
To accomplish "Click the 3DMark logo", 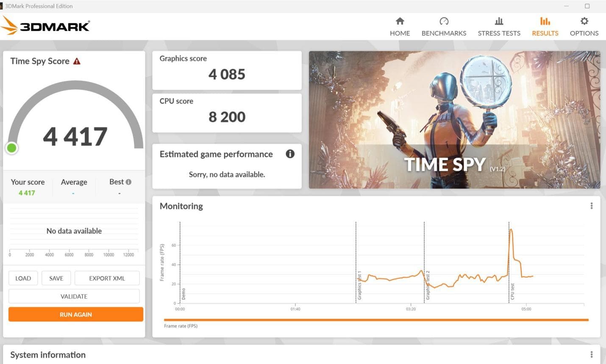I will (x=45, y=26).
